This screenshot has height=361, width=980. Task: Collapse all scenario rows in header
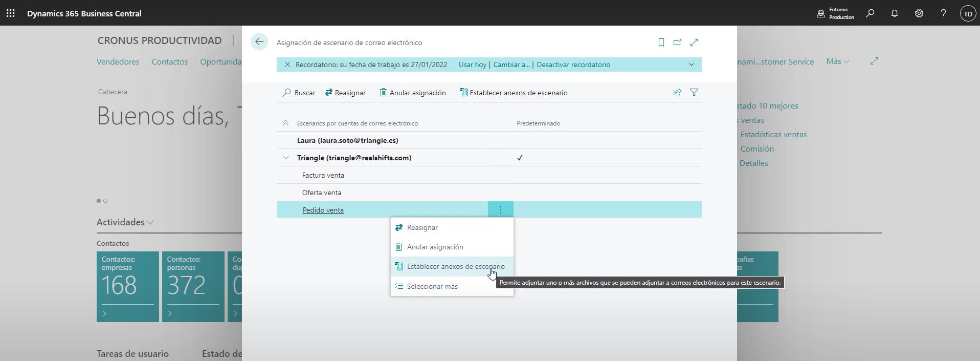[285, 123]
